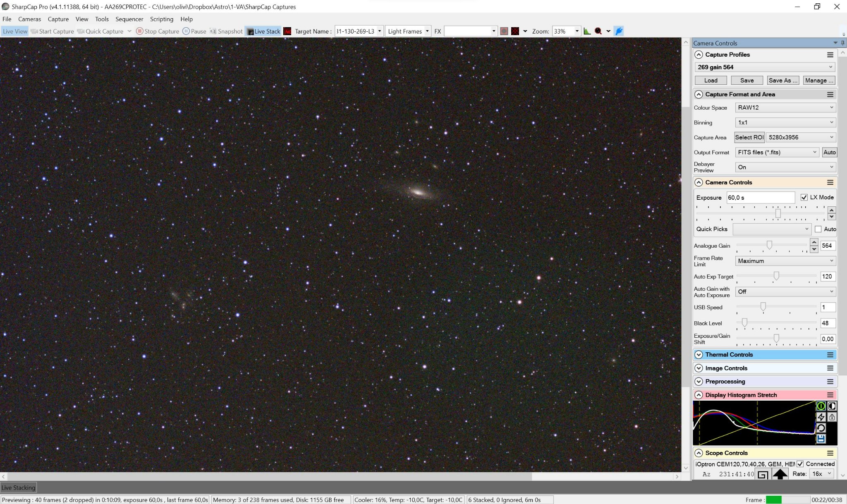Open the Image Controls hamburger menu
This screenshot has width=847, height=504.
point(830,368)
